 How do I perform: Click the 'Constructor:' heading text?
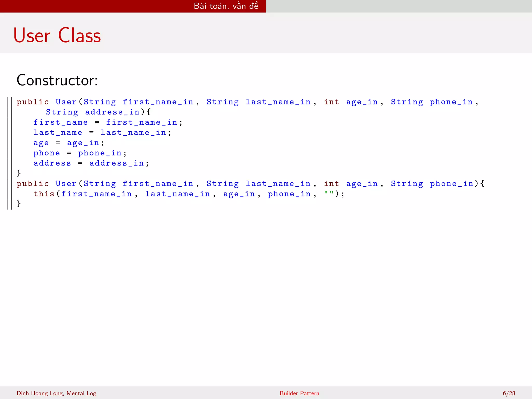pos(57,80)
